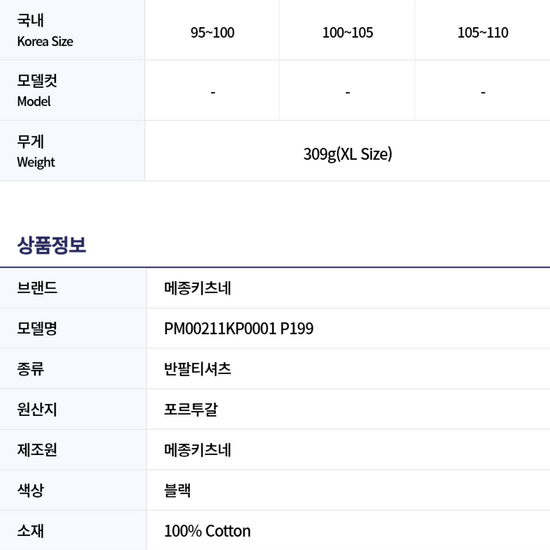Click the 반팔티셔츠 type value
Screen dimensions: 550x550
[x=197, y=369]
